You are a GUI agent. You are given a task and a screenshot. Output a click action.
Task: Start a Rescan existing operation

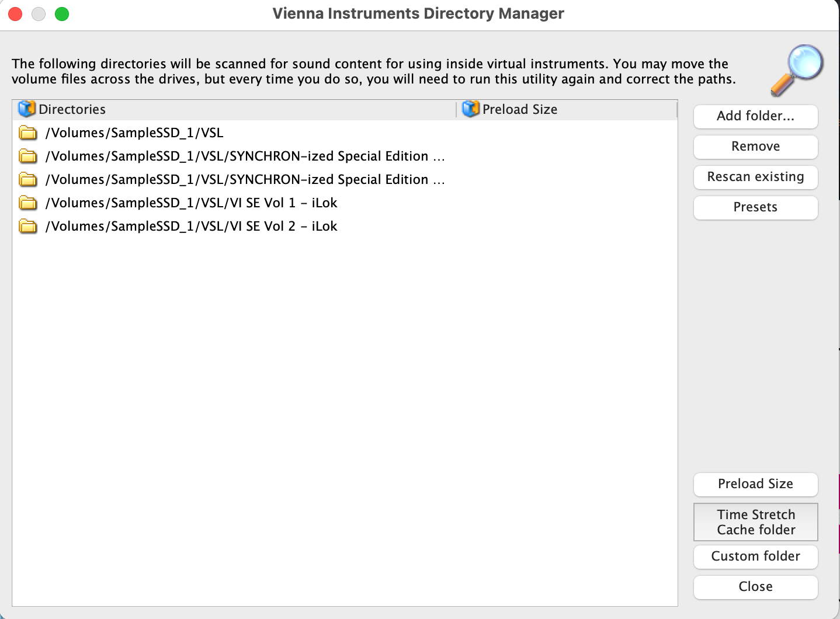[x=755, y=177]
